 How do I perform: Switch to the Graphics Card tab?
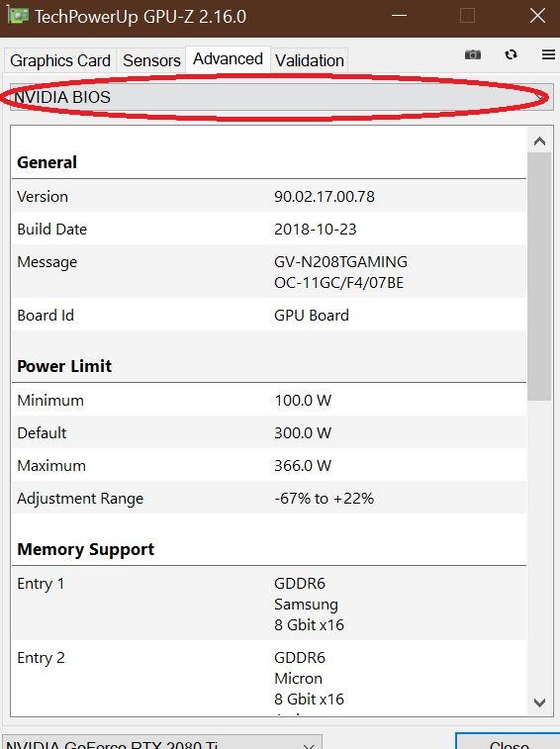point(60,60)
